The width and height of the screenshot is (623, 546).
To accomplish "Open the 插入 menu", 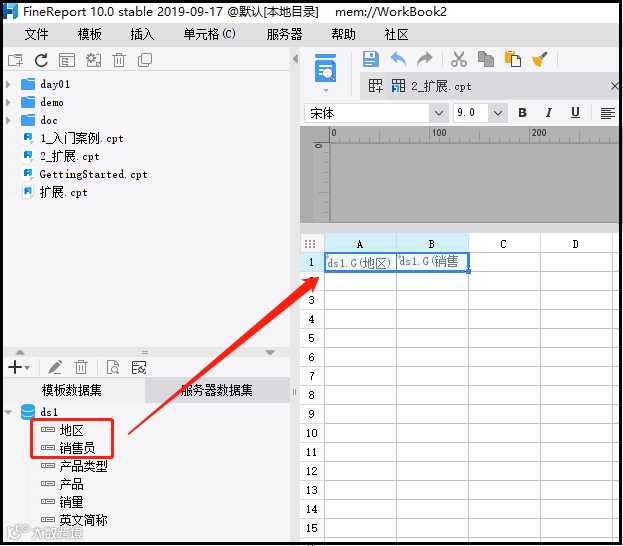I will pyautogui.click(x=142, y=34).
